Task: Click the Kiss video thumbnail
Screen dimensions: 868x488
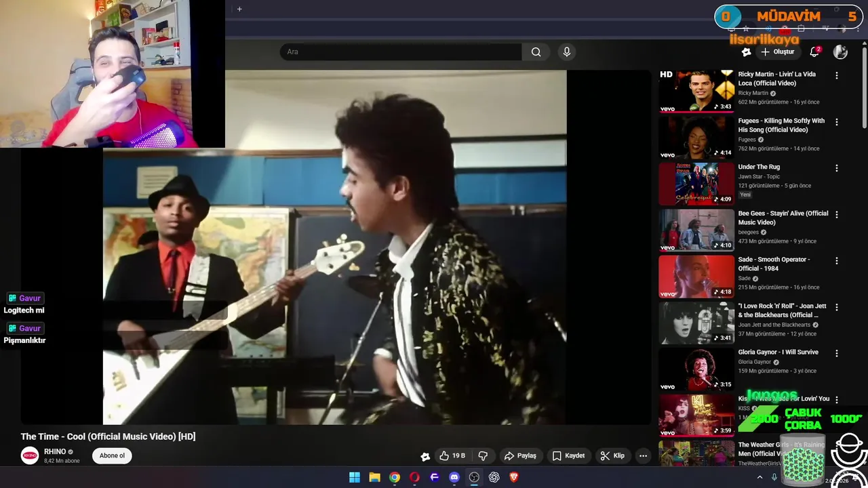Action: pyautogui.click(x=696, y=415)
